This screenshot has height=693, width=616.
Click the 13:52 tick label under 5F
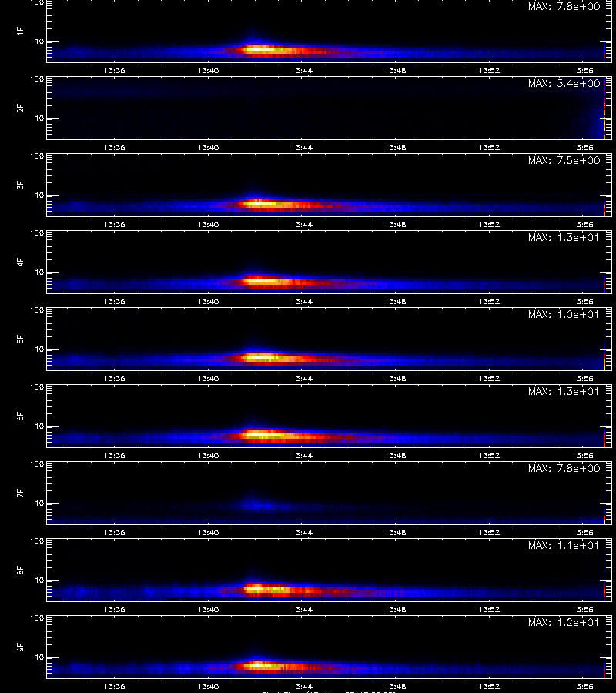point(489,378)
